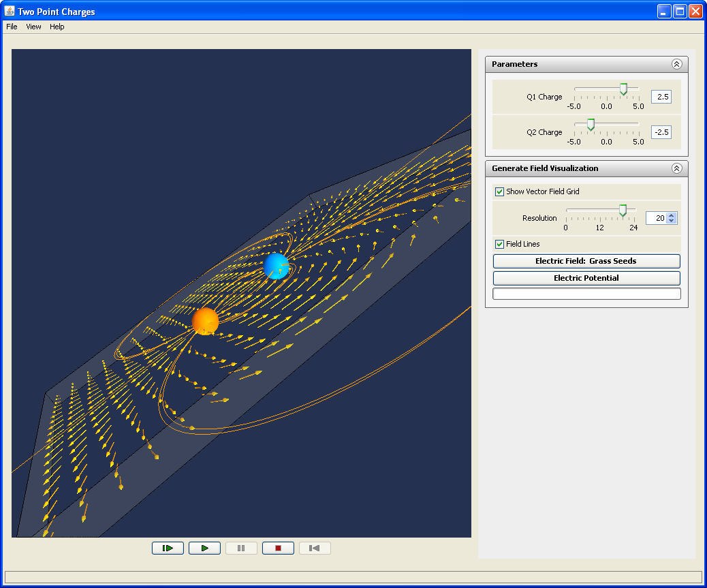Stop the simulation with the red square button

click(x=278, y=548)
